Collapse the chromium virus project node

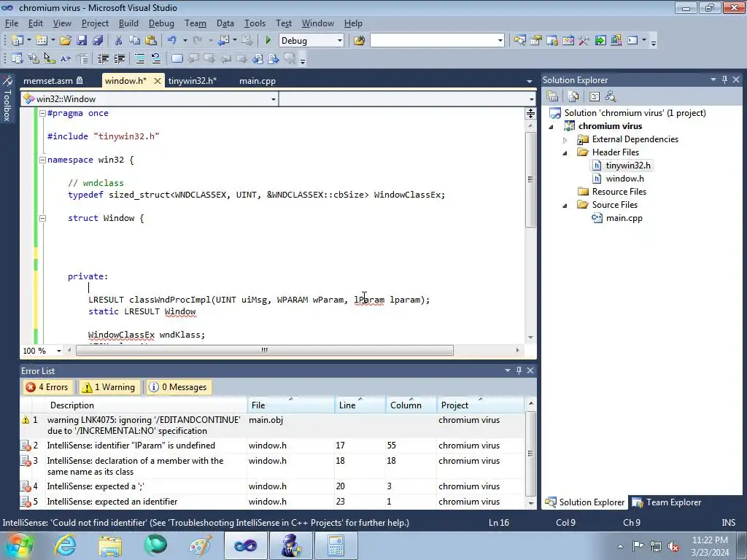coord(551,127)
